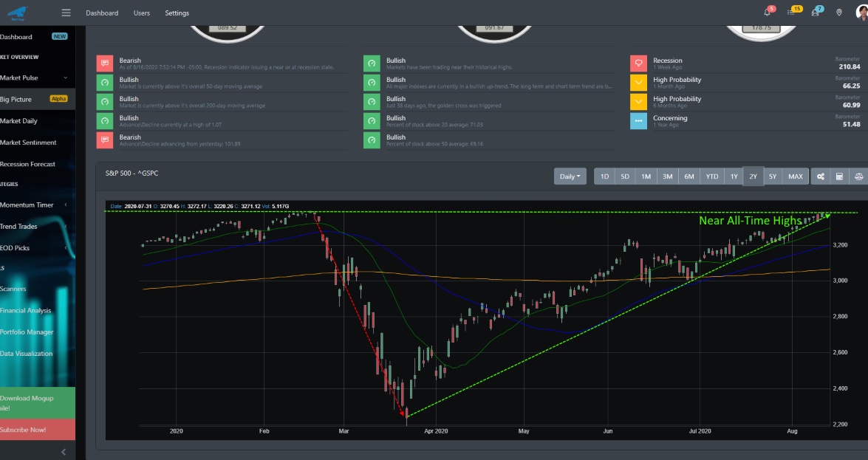Viewport: 868px width, 460px height.
Task: Switch chart range to 3M
Action: click(x=668, y=176)
